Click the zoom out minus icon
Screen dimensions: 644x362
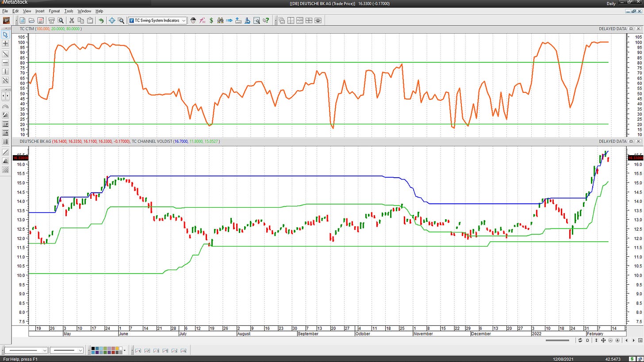610,340
